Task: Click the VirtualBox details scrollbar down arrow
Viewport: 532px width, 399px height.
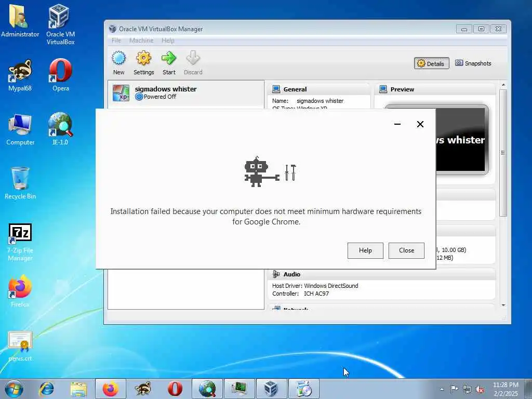Action: (503, 305)
